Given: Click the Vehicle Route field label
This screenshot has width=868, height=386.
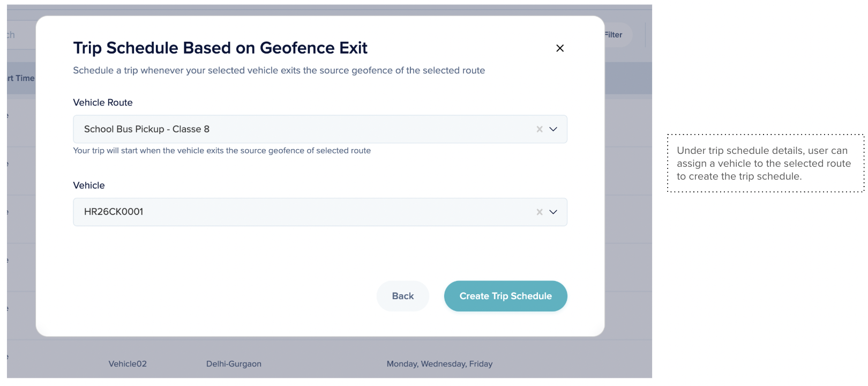Looking at the screenshot, I should click(103, 102).
